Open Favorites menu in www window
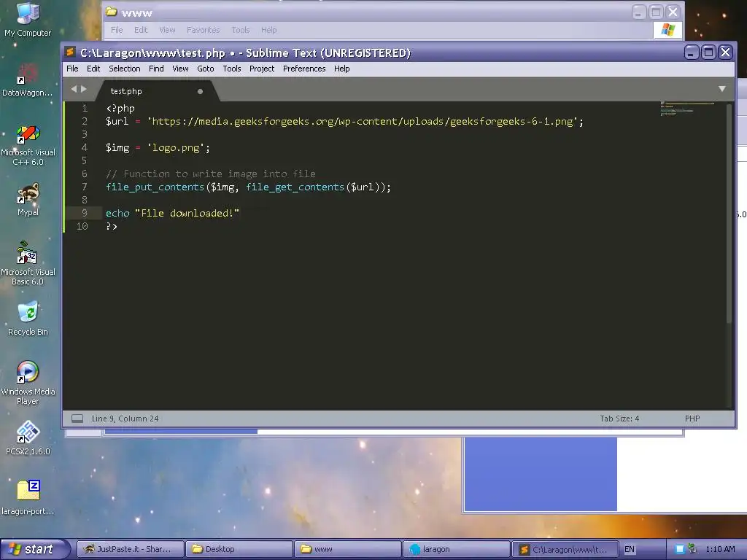This screenshot has height=560, width=747. click(203, 30)
